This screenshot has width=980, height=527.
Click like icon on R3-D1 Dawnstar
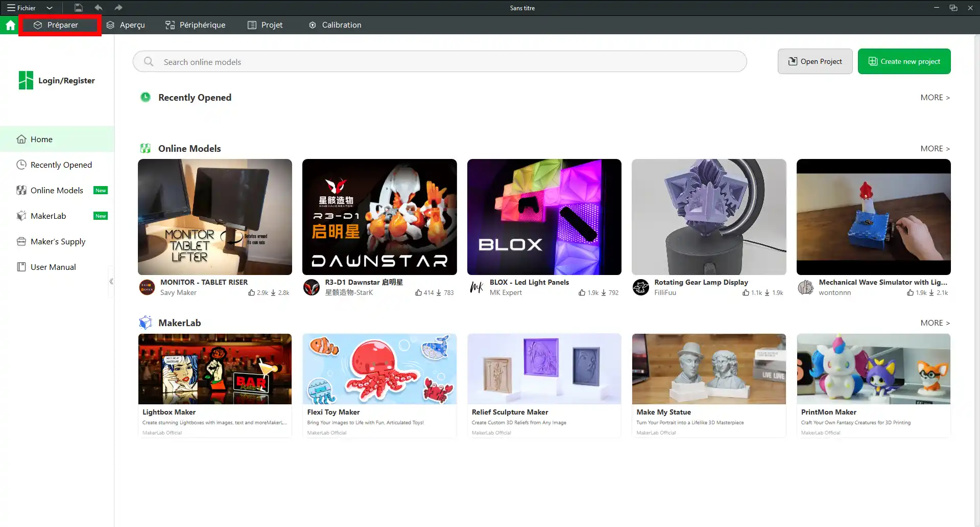(418, 293)
